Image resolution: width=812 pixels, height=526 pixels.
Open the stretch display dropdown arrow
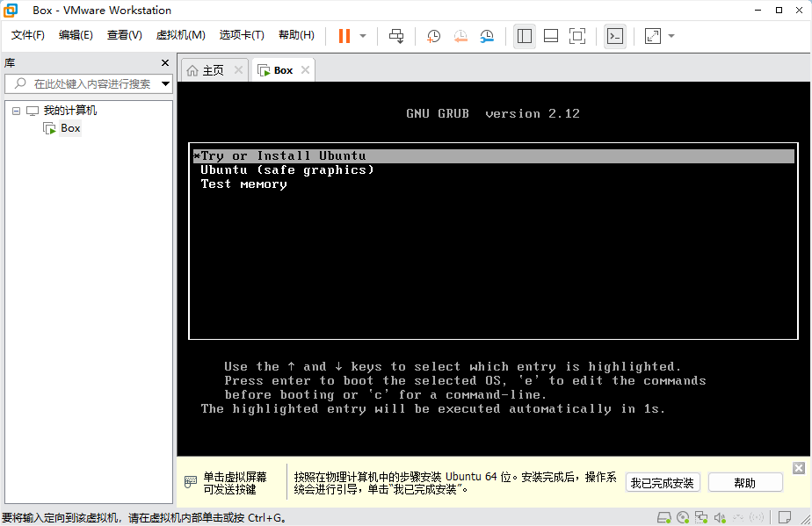(671, 36)
